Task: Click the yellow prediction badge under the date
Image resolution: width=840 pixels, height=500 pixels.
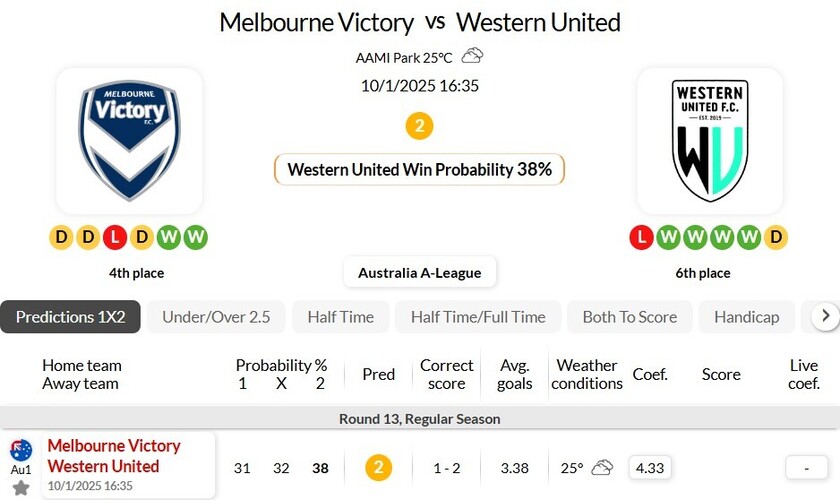Action: pos(419,127)
